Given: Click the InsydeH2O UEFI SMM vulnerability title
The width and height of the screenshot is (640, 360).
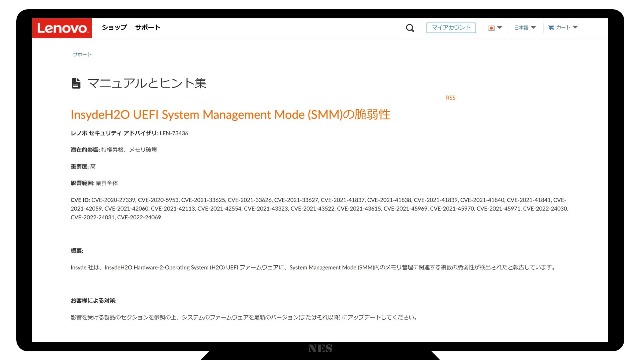Looking at the screenshot, I should 231,115.
